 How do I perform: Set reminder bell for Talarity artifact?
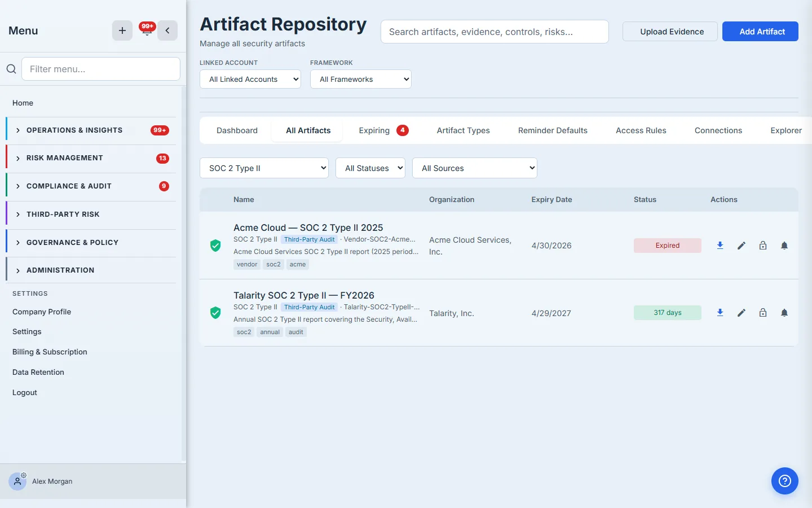(784, 313)
